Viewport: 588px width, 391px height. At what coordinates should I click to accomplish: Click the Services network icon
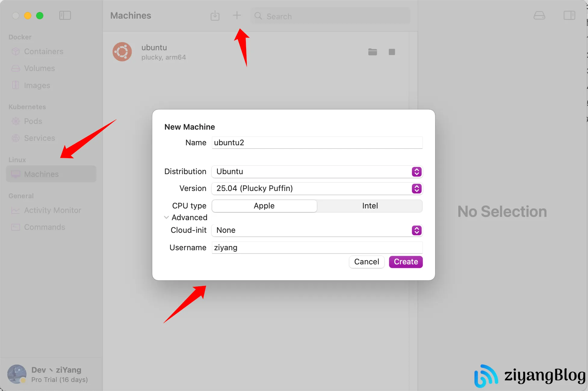point(16,138)
